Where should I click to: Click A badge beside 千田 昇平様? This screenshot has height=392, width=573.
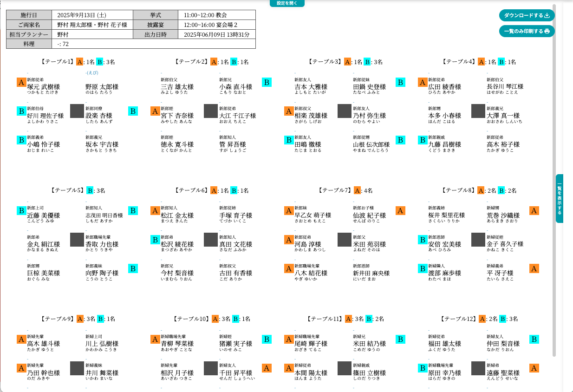(x=267, y=368)
